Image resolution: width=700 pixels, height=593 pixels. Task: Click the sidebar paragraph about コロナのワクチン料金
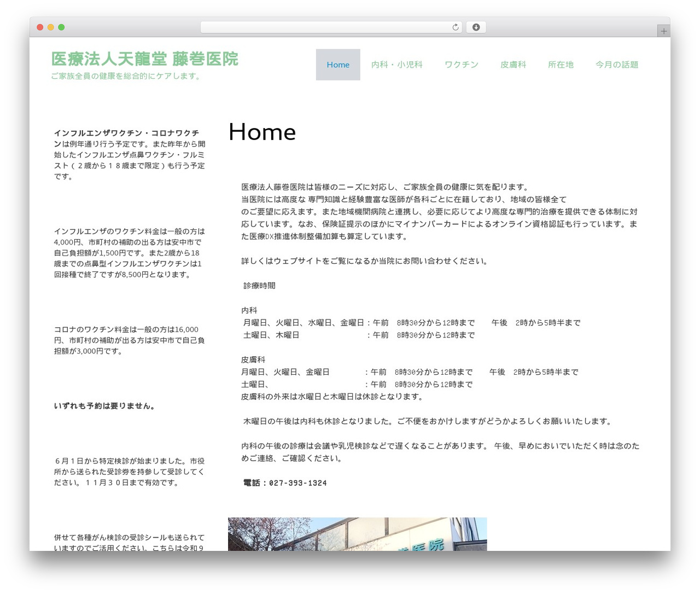[x=129, y=340]
